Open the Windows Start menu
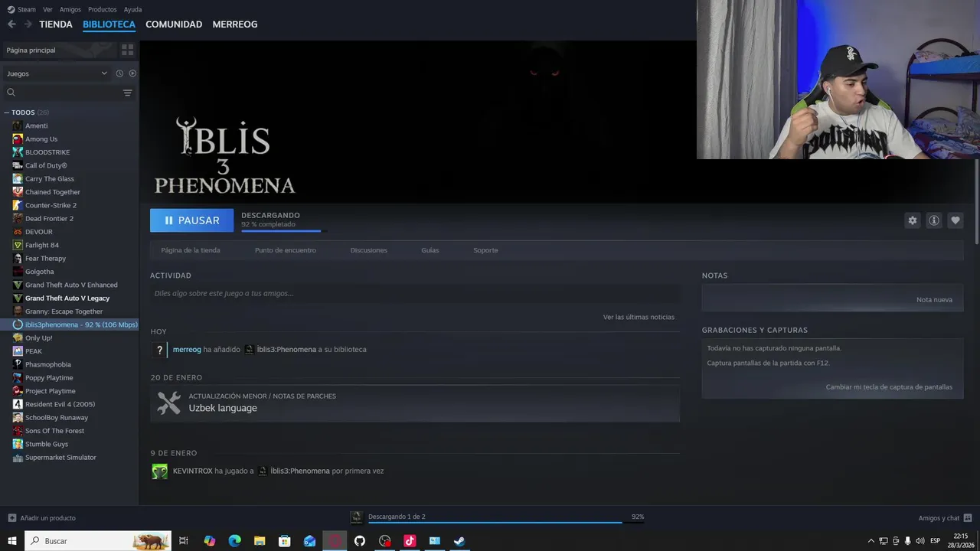Viewport: 980px width, 551px height. tap(11, 541)
